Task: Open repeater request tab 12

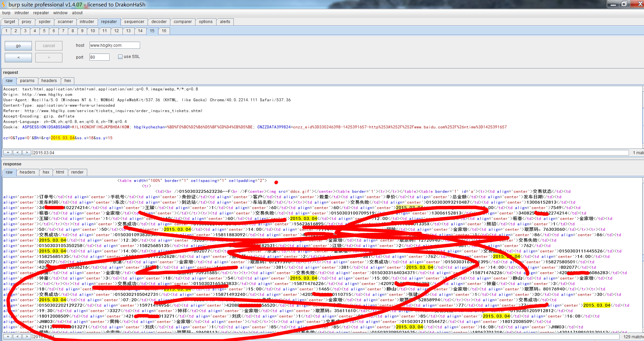Action: coord(116,31)
